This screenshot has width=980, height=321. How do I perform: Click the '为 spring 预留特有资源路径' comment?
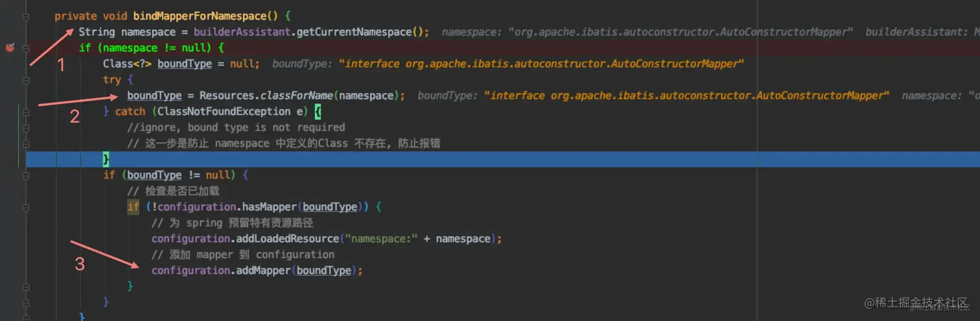point(232,222)
